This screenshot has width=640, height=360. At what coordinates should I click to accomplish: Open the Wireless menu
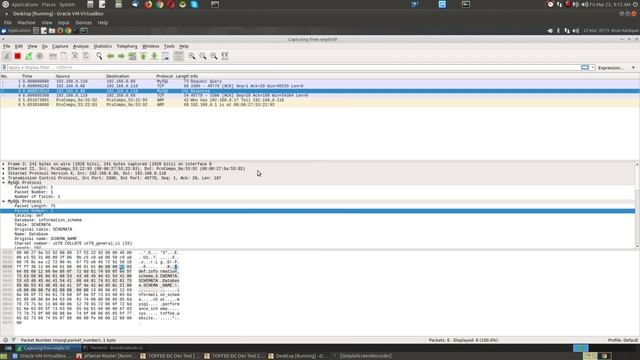click(151, 47)
